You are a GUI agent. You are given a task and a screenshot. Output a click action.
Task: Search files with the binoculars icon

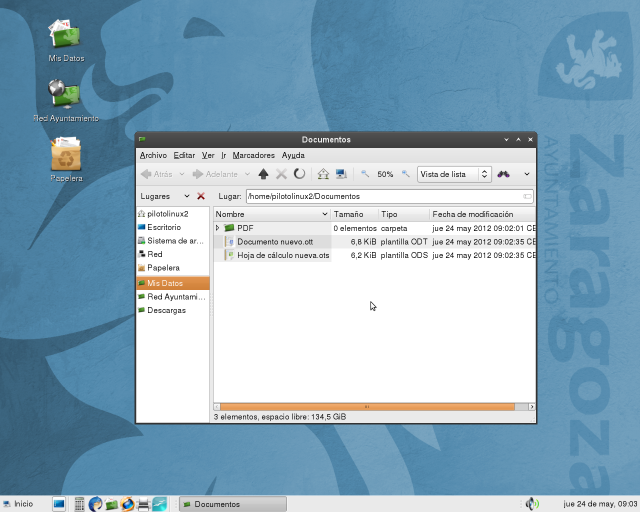pyautogui.click(x=503, y=174)
